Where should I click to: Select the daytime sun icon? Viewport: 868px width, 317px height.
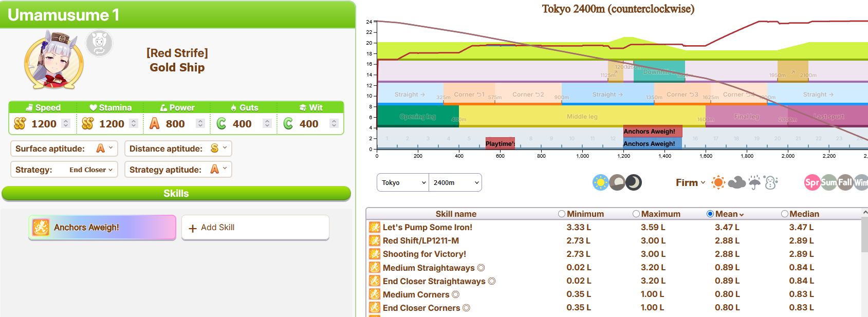[600, 182]
